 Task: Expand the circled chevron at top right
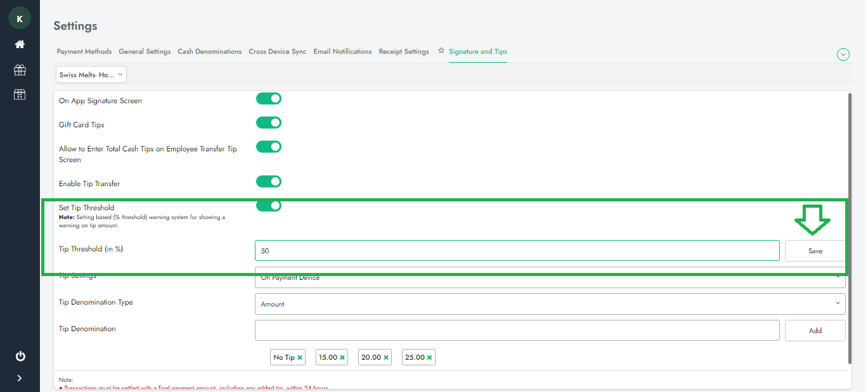pos(843,54)
